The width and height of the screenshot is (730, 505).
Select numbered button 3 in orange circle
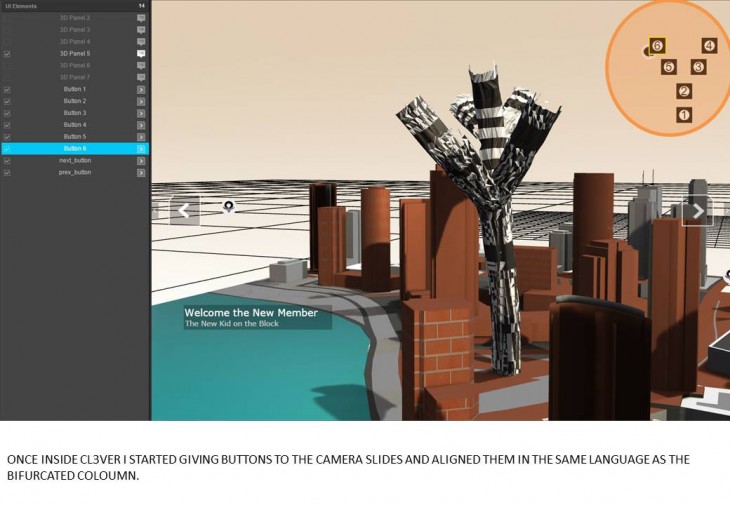tap(698, 67)
